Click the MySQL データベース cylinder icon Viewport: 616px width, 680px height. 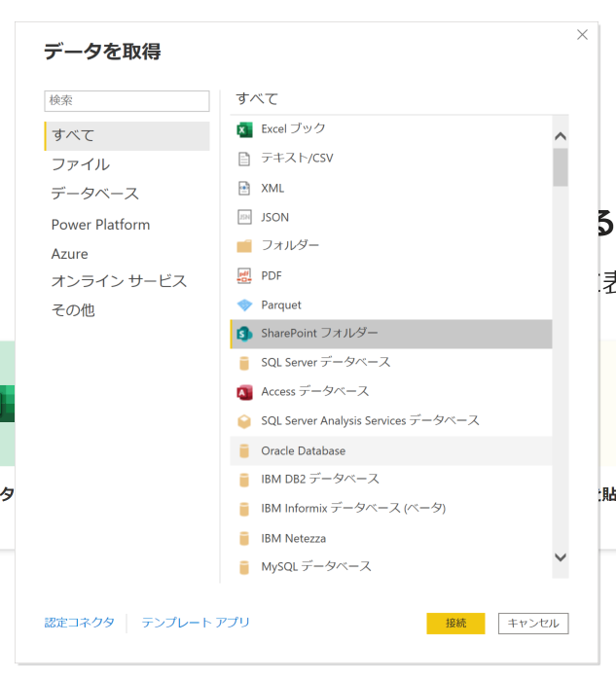pyautogui.click(x=244, y=567)
